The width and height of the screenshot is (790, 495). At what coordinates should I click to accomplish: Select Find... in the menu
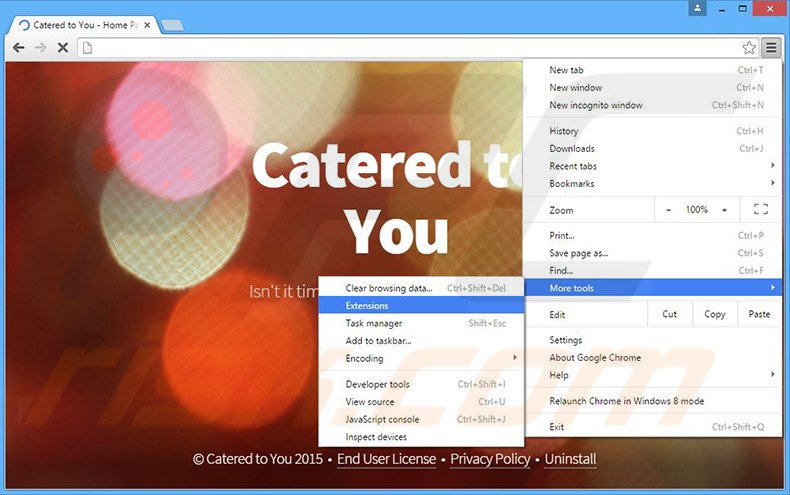(x=653, y=271)
